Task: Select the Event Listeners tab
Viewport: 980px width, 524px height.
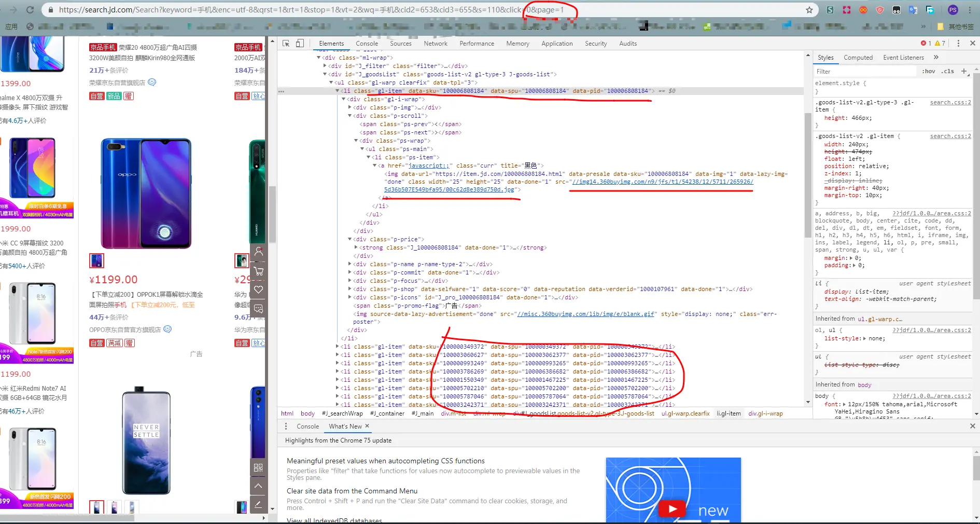Action: [903, 58]
